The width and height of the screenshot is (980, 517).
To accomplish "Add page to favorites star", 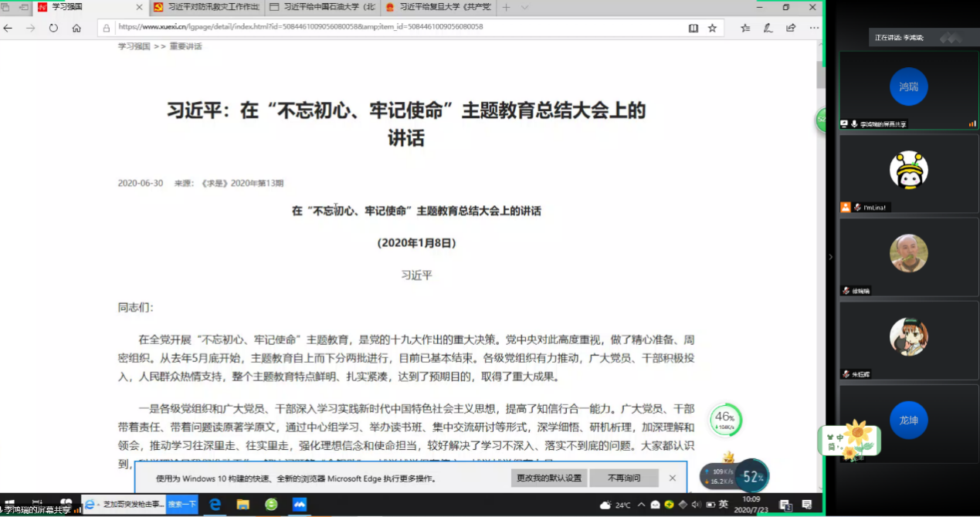I will tap(712, 28).
